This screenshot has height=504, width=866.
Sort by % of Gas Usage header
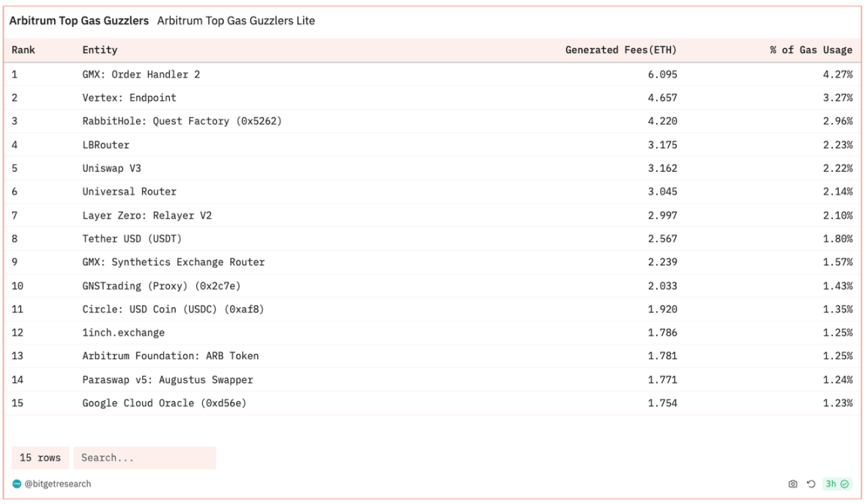810,50
